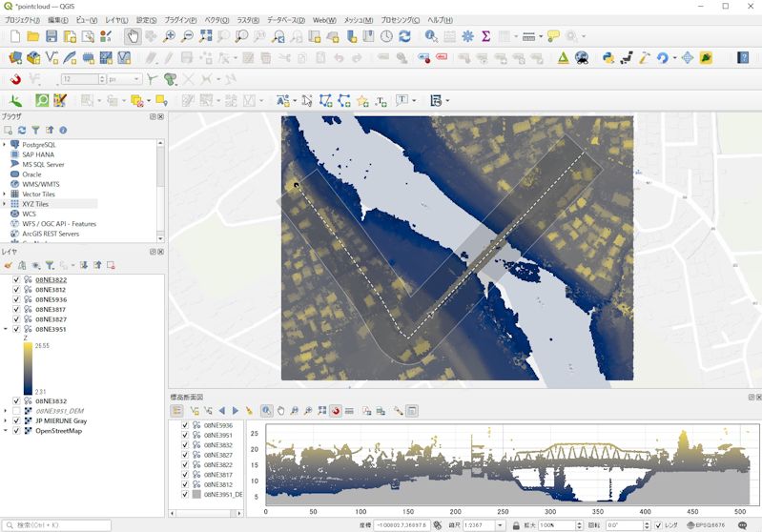This screenshot has width=762, height=532.
Task: Click the Zoom Full icon in elevation profile toolbar
Action: [x=321, y=411]
